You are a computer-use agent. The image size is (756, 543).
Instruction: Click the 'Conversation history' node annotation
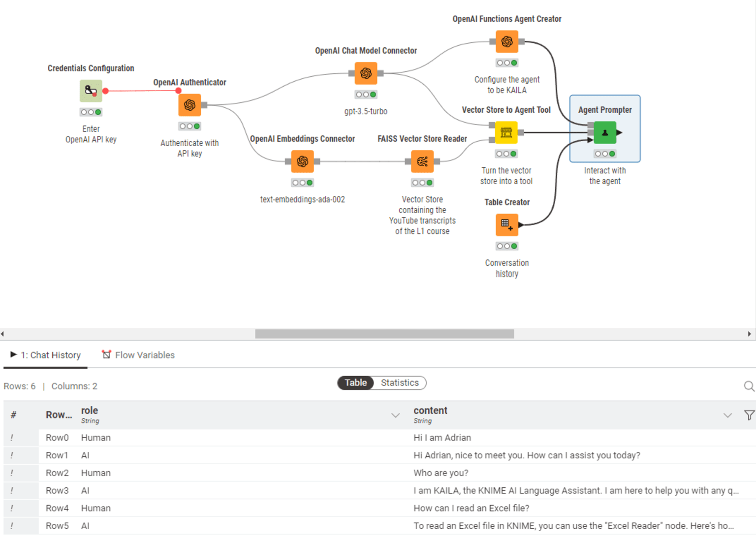coord(507,268)
